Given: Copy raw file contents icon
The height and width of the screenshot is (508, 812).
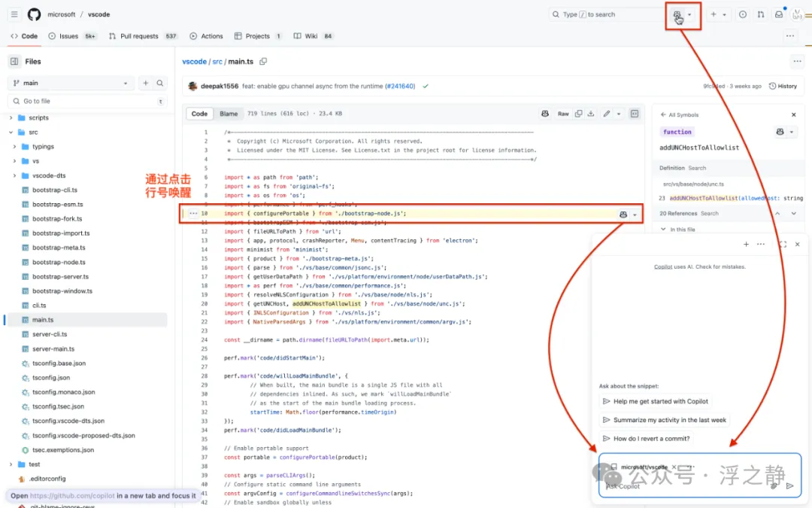Looking at the screenshot, I should (578, 114).
